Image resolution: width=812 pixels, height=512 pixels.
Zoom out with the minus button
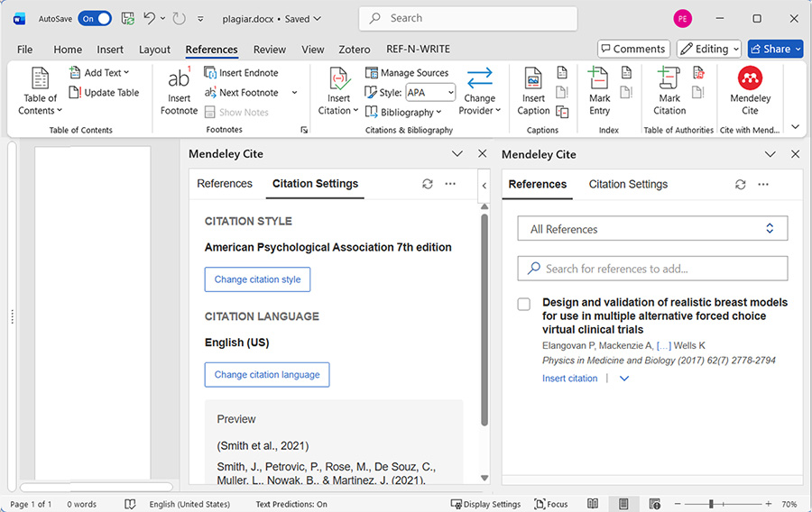pyautogui.click(x=678, y=504)
